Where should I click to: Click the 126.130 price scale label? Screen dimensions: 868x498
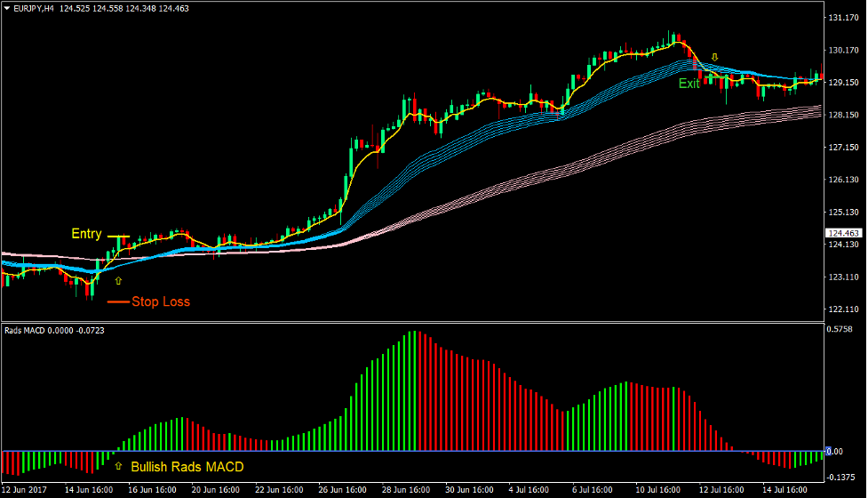(x=844, y=180)
